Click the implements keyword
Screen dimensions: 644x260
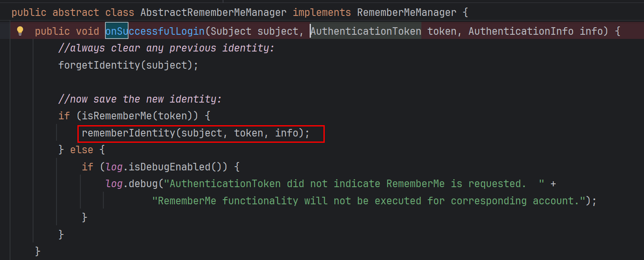[321, 13]
